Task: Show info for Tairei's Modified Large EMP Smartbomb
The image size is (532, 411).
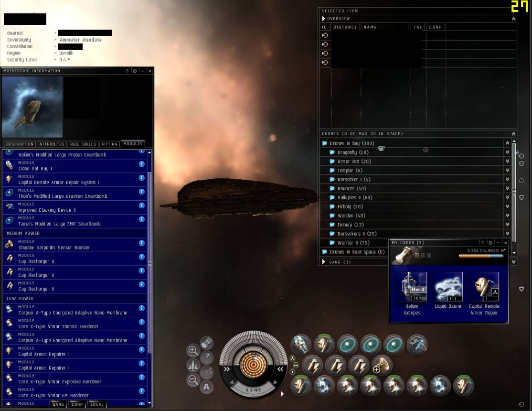Action: pyautogui.click(x=142, y=219)
